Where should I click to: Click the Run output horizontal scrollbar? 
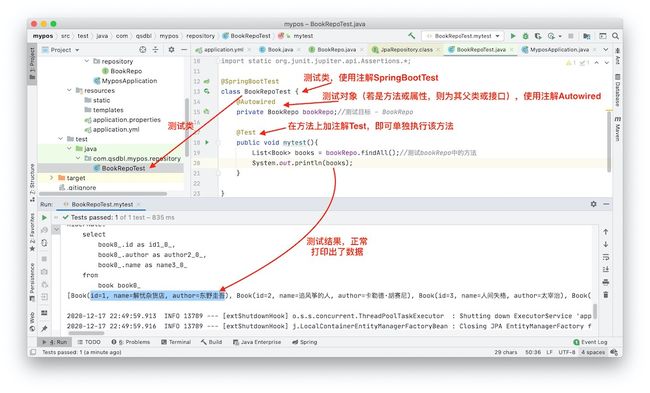coord(86,333)
